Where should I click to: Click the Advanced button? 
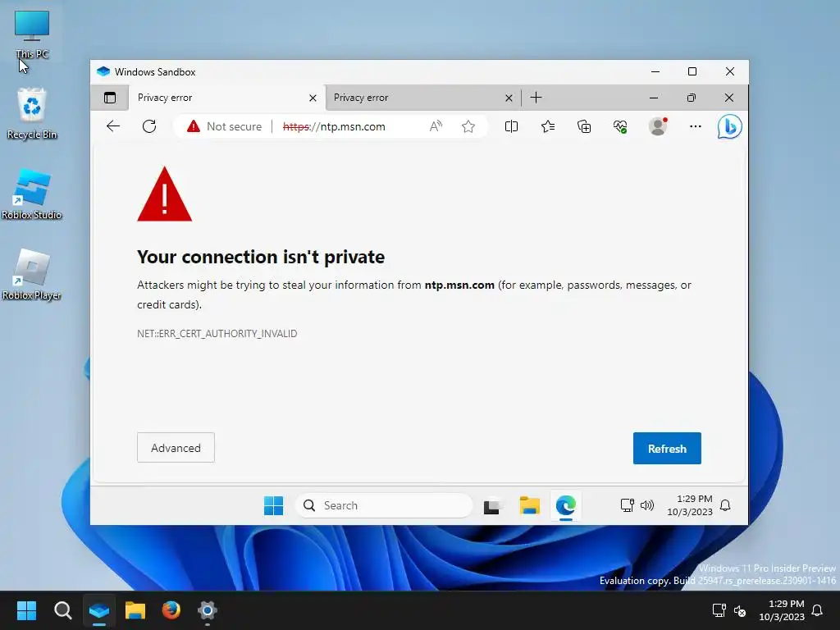tap(176, 448)
